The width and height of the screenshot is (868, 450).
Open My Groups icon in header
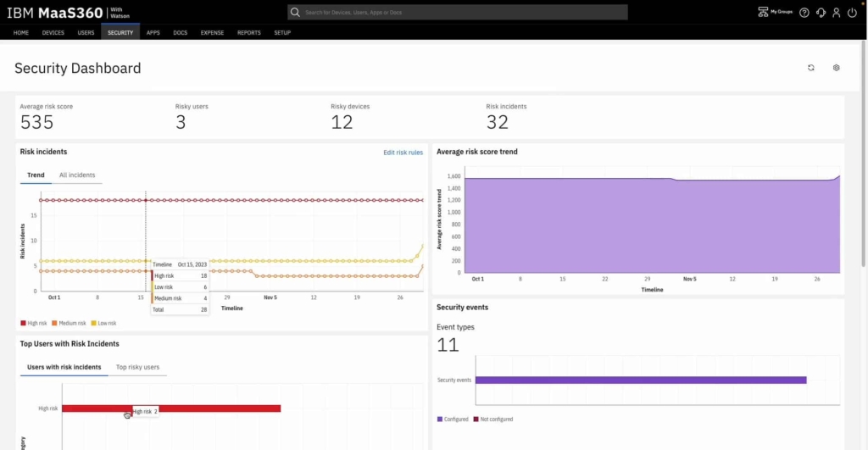(775, 12)
